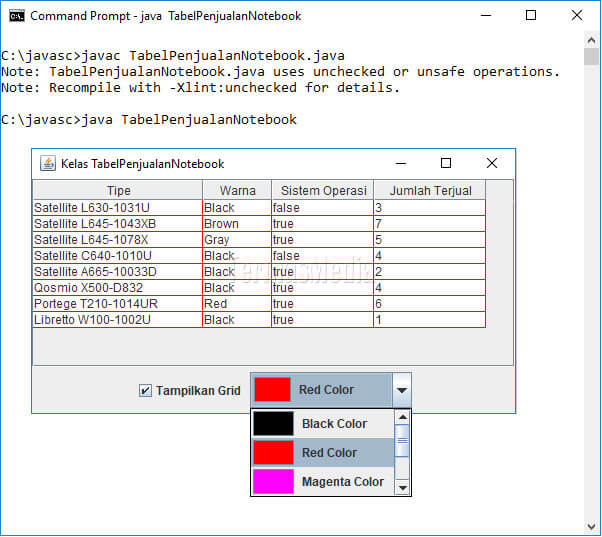
Task: Click true in the Portege T210-1014UR row
Action: pos(322,304)
